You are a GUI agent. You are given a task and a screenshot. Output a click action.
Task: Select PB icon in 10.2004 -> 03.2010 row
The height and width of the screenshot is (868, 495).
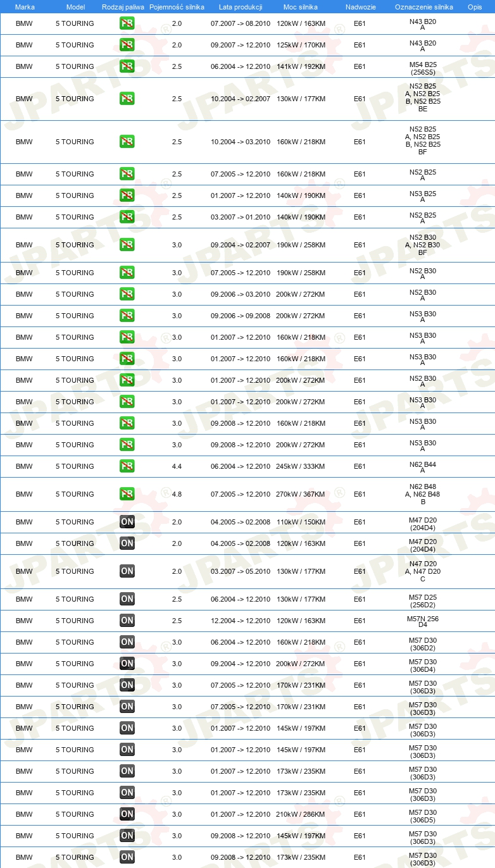pos(127,142)
